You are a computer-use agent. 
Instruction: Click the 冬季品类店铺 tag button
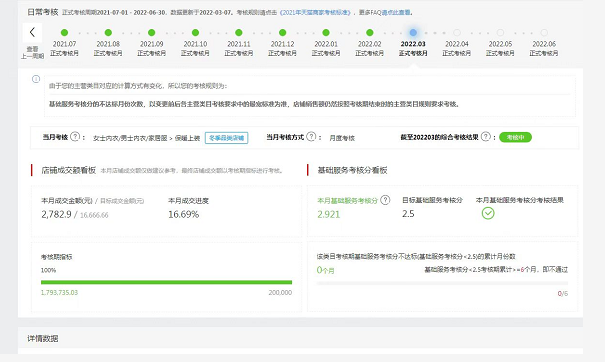(226, 138)
